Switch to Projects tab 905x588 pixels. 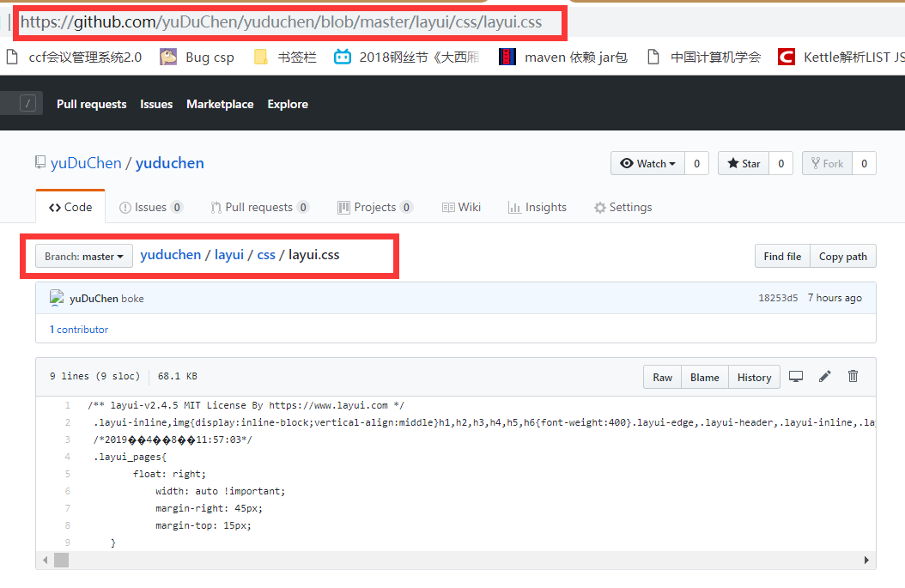point(375,207)
